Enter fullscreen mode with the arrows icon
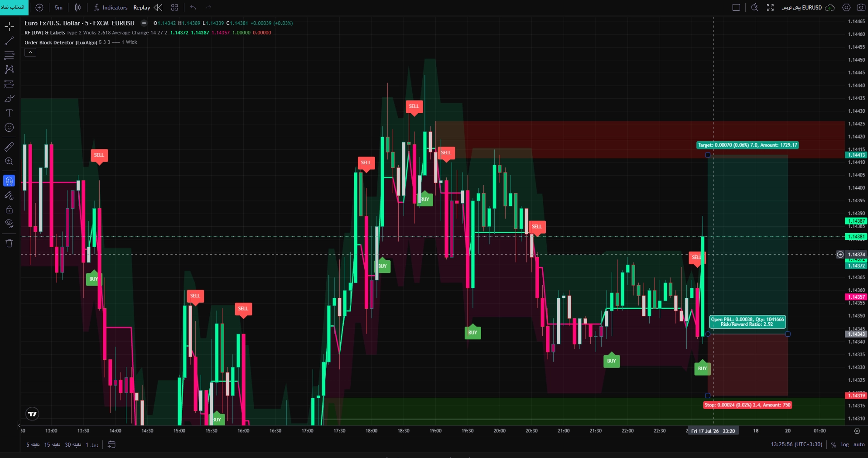Screen dimensions: 868x458 pos(770,7)
